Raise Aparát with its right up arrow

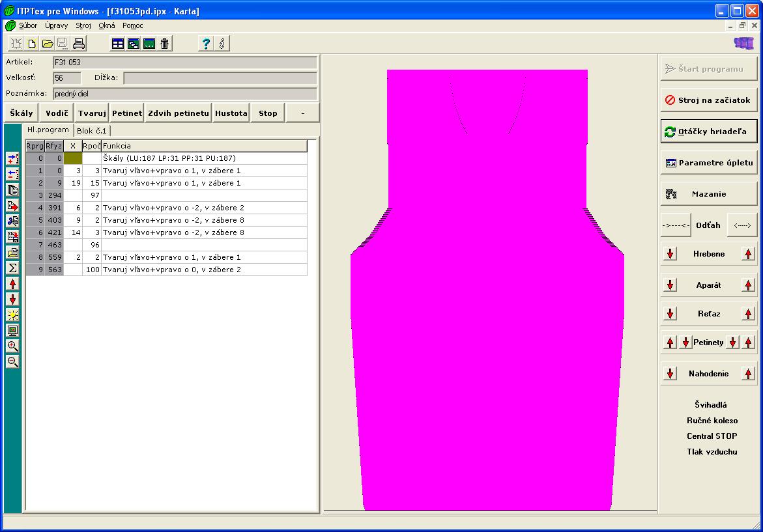748,285
